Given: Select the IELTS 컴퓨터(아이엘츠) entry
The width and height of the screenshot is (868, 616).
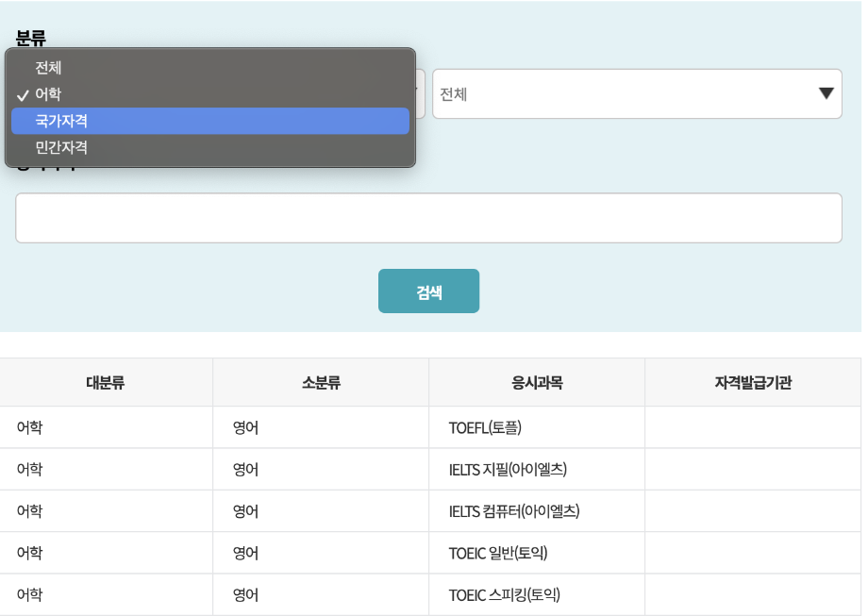Looking at the screenshot, I should click(513, 511).
